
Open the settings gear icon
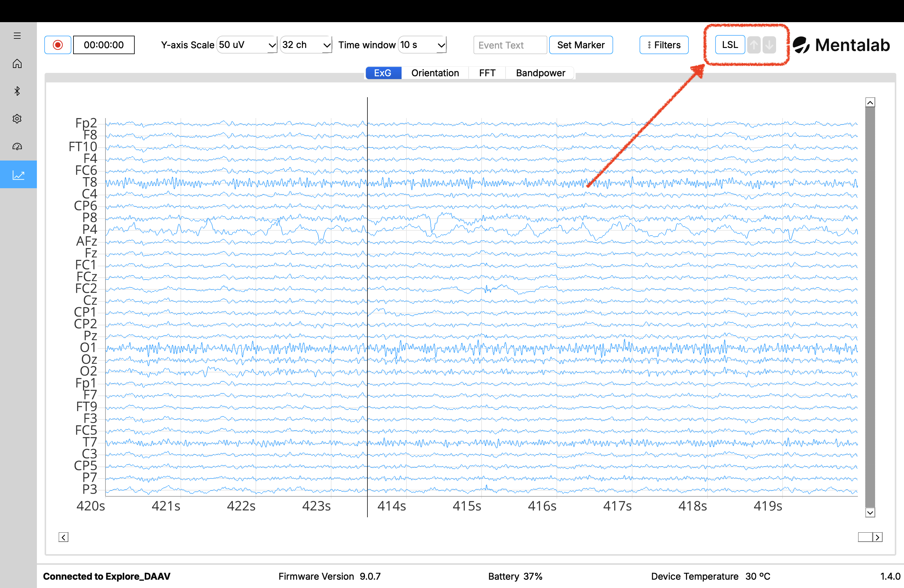point(17,119)
